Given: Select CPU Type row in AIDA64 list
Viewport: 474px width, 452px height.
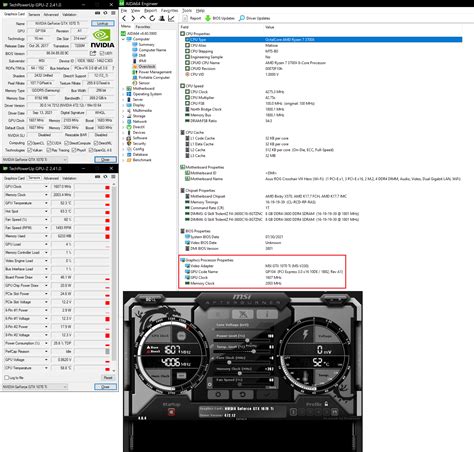Looking at the screenshot, I should click(x=323, y=40).
